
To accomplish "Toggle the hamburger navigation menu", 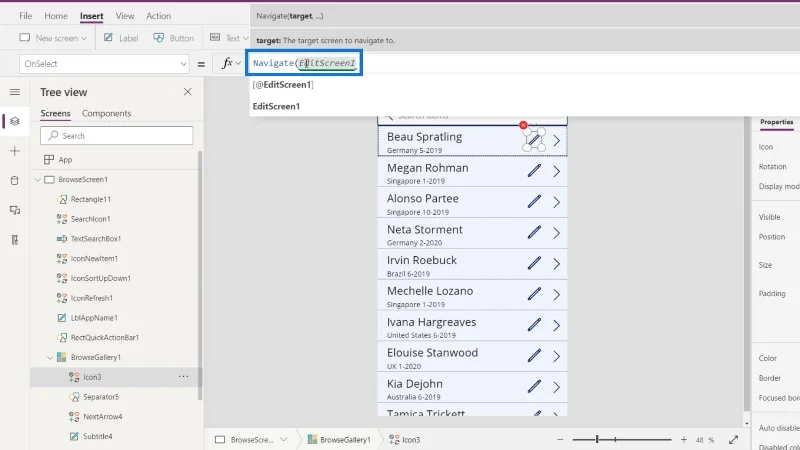I will pos(15,92).
